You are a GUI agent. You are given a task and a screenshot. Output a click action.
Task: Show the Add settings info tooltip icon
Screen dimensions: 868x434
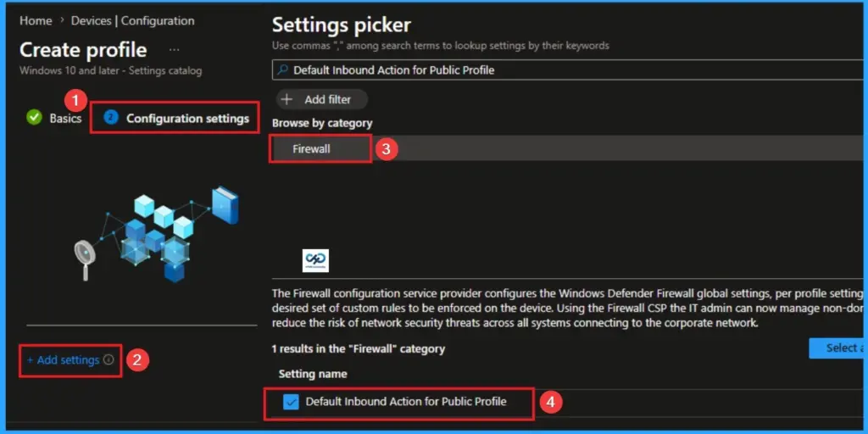click(109, 359)
